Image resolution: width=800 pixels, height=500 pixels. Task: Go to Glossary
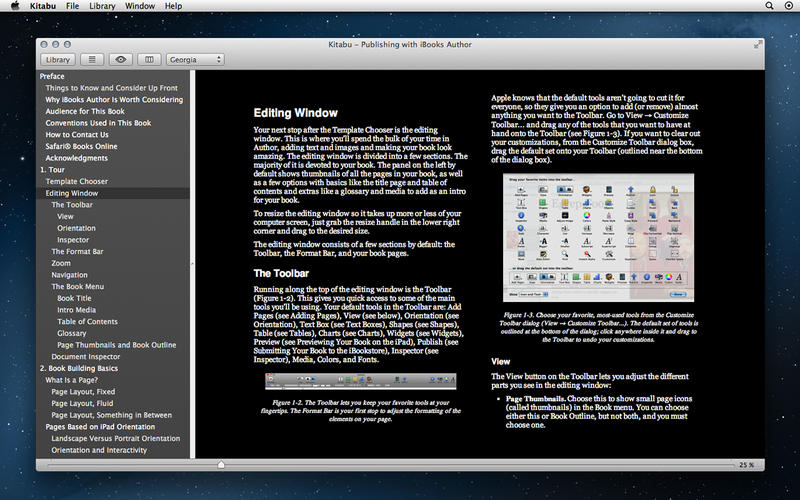click(x=71, y=334)
